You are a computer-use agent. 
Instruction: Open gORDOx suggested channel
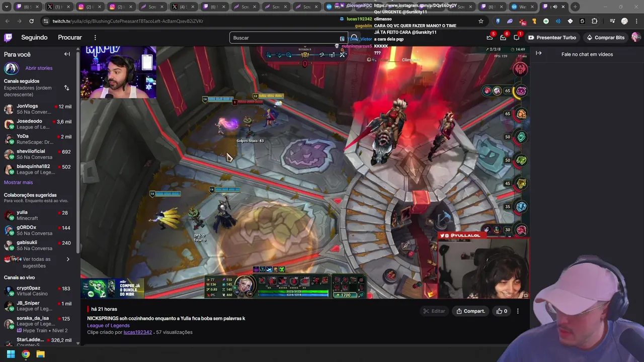(38, 230)
